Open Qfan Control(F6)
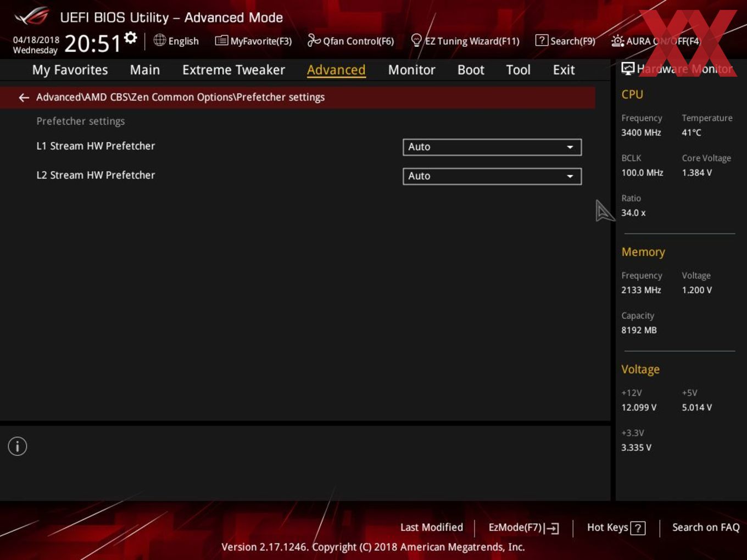Image resolution: width=747 pixels, height=560 pixels. (350, 41)
